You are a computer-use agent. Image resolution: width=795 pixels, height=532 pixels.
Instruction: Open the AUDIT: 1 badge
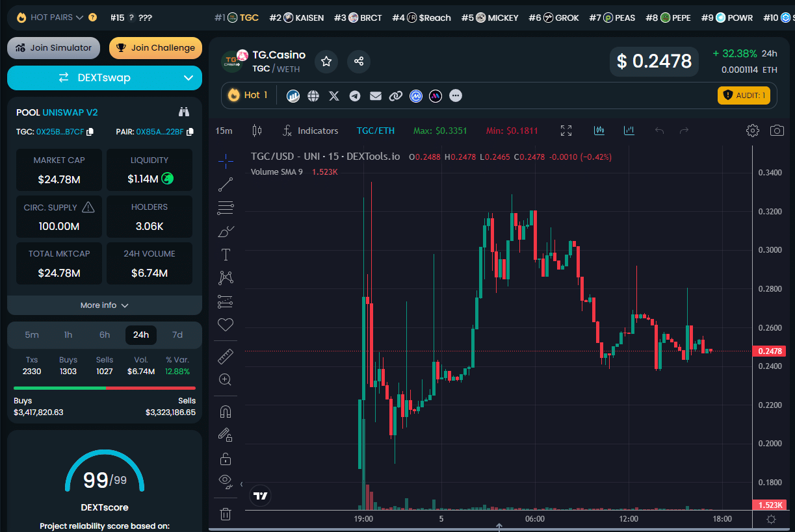(x=744, y=95)
